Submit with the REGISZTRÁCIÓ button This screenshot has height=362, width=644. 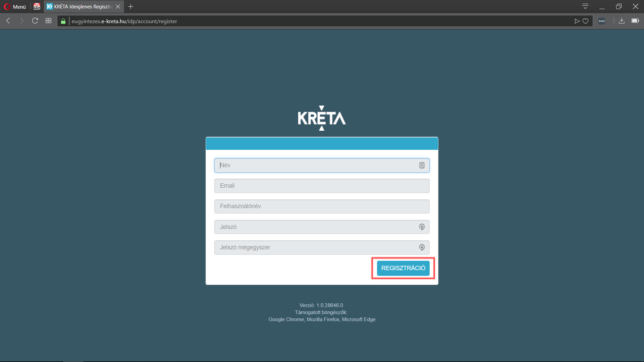(x=403, y=268)
